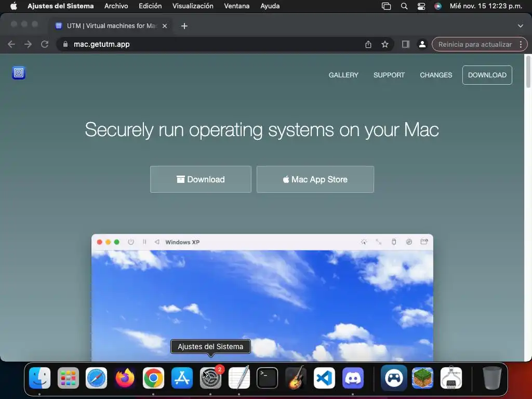Open a new tab with plus button
This screenshot has height=399, width=532.
(184, 26)
